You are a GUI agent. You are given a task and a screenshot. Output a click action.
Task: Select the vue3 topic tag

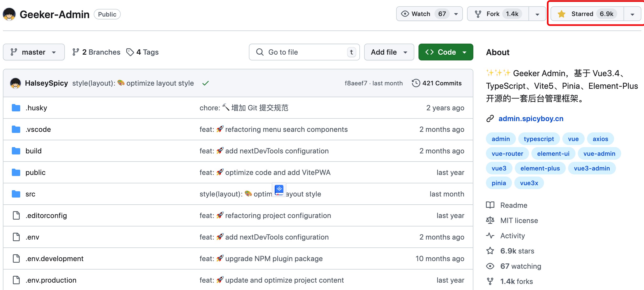click(x=499, y=168)
